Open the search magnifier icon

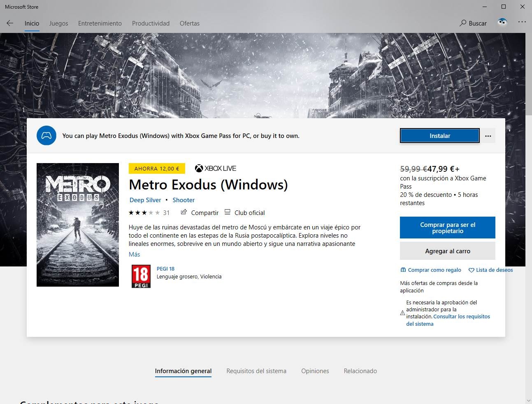click(x=463, y=23)
